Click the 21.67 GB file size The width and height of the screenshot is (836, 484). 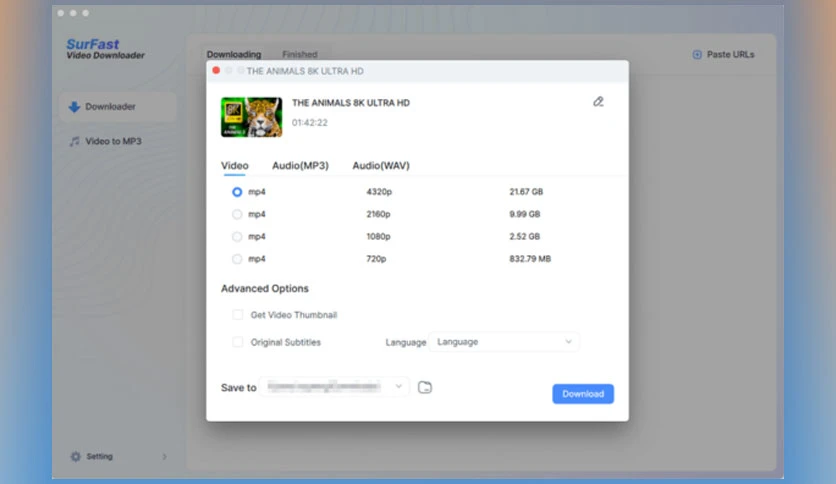point(526,192)
